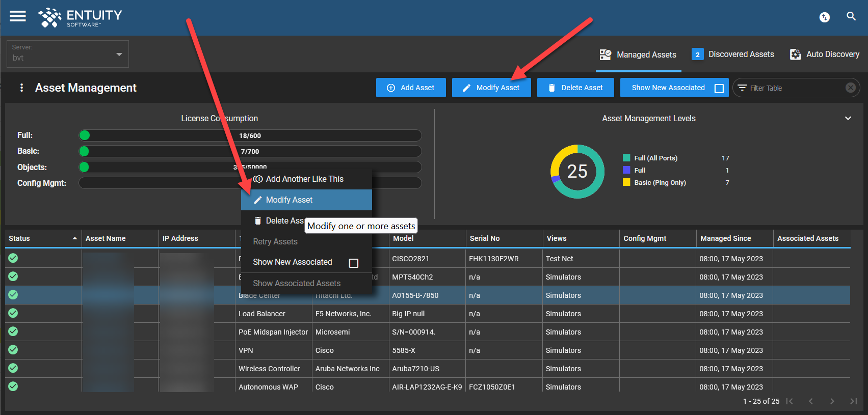The image size is (868, 415).
Task: Select the AIR-LAP1232AG-E-K9 model cell
Action: [427, 387]
